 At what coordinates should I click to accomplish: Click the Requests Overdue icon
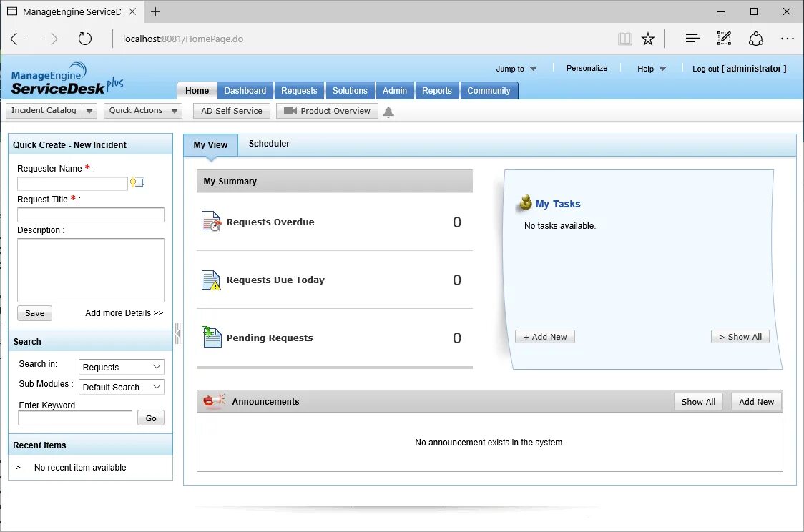pos(210,221)
